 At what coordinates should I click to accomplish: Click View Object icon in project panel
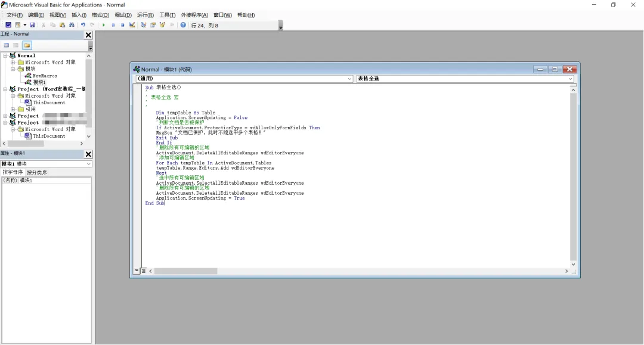point(16,45)
